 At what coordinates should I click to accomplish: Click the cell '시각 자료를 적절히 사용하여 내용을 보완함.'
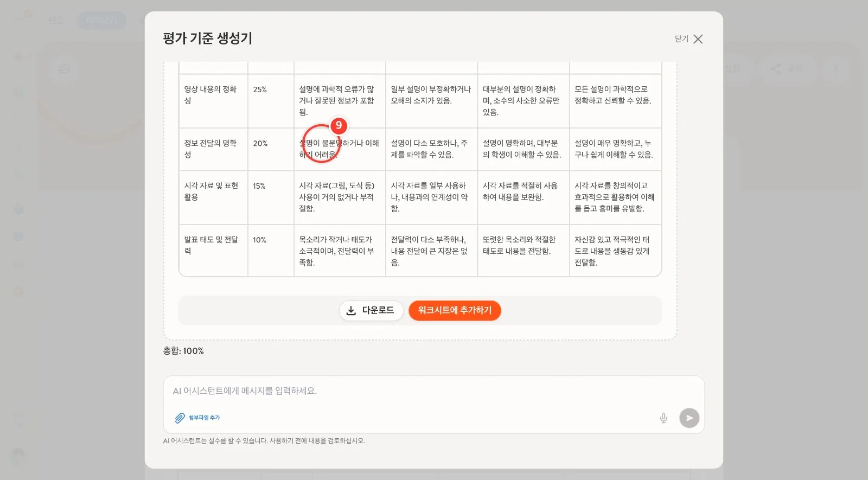click(x=524, y=197)
